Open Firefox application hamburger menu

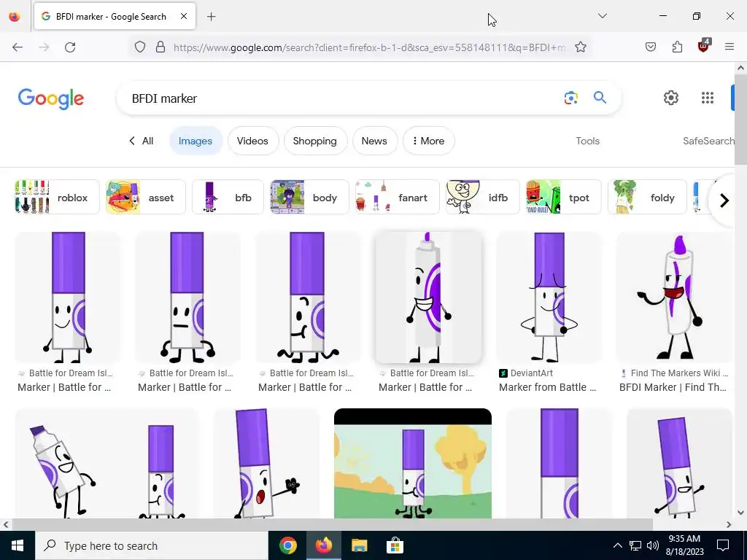coord(729,47)
